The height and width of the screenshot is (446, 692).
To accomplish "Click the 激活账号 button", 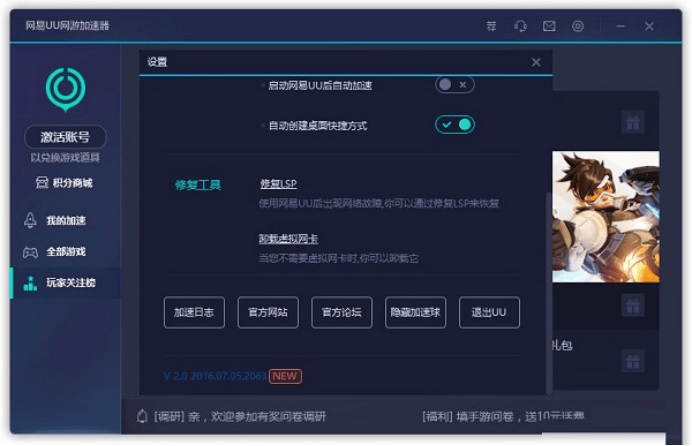I will (x=65, y=137).
